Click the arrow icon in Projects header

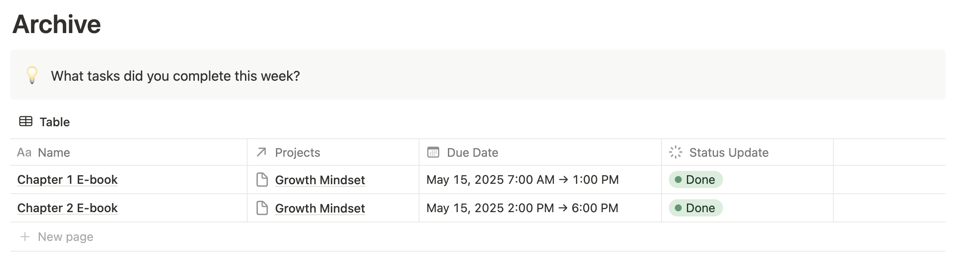click(261, 152)
